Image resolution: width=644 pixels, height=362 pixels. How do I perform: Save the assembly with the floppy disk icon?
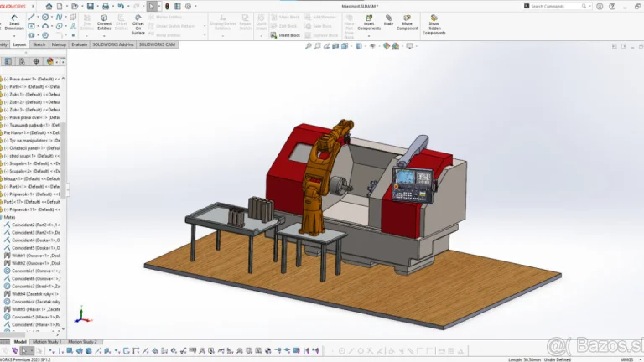(91, 6)
